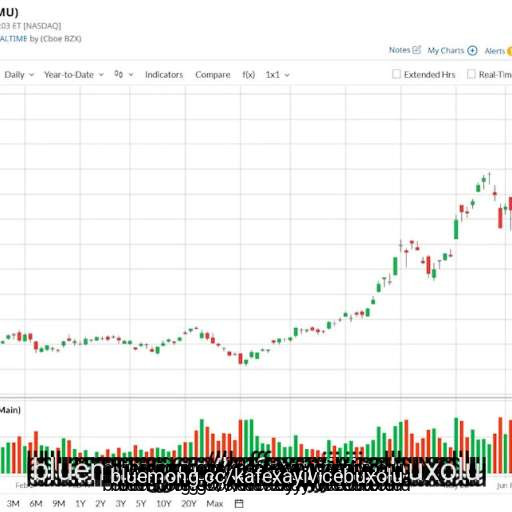Select the 5Y time range
The image size is (512, 512).
tap(141, 503)
